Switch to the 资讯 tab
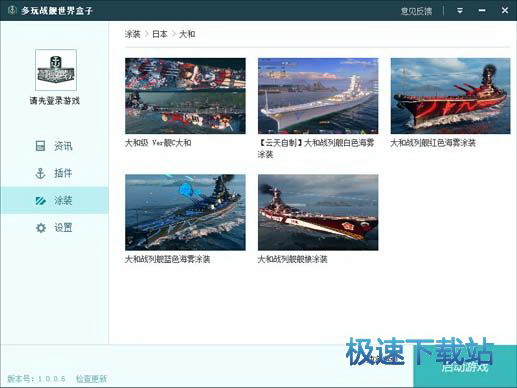 point(54,146)
